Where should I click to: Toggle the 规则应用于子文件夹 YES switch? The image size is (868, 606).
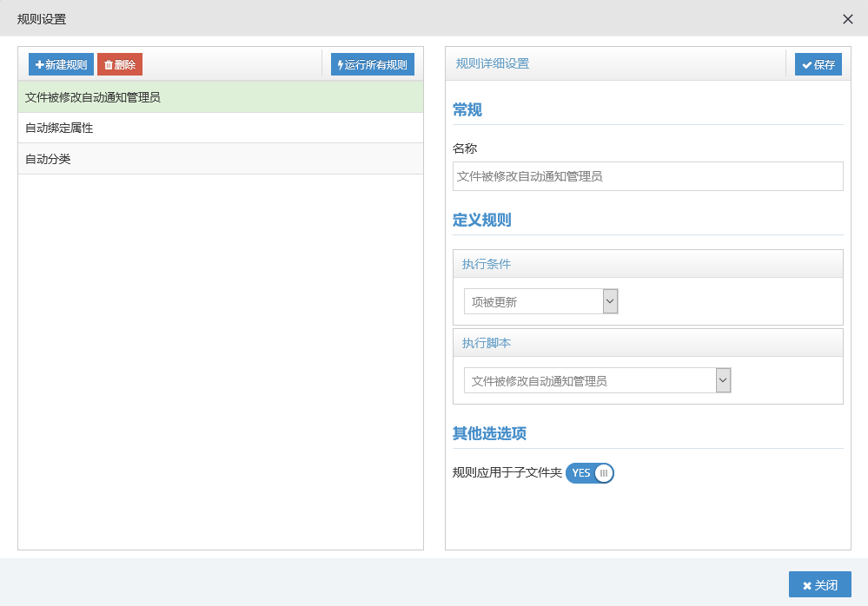pos(590,473)
